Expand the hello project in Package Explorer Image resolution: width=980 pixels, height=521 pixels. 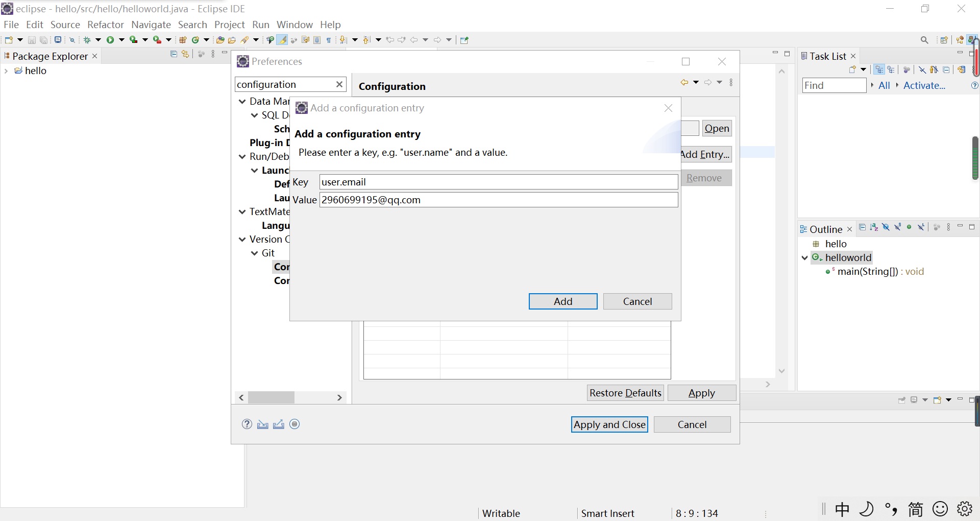6,71
